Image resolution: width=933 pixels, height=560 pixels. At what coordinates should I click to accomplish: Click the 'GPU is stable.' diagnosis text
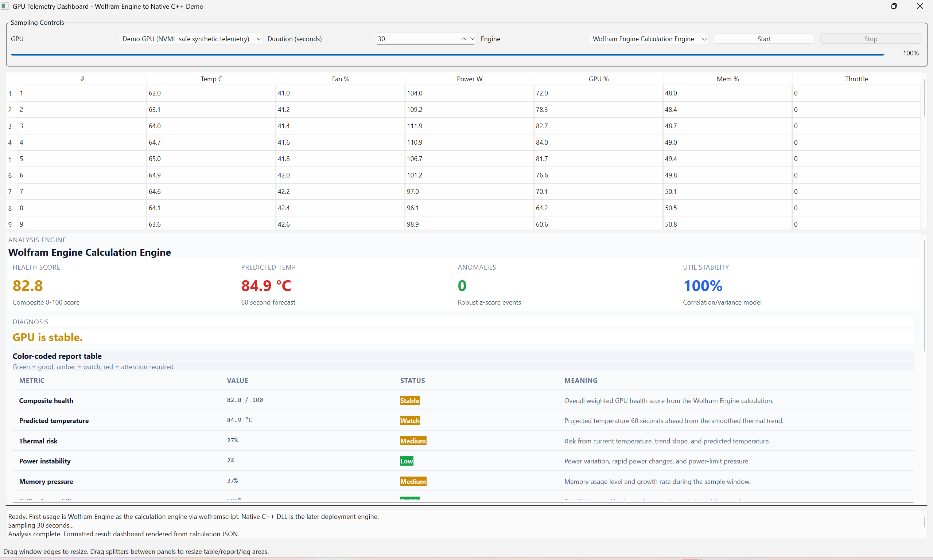coord(47,337)
